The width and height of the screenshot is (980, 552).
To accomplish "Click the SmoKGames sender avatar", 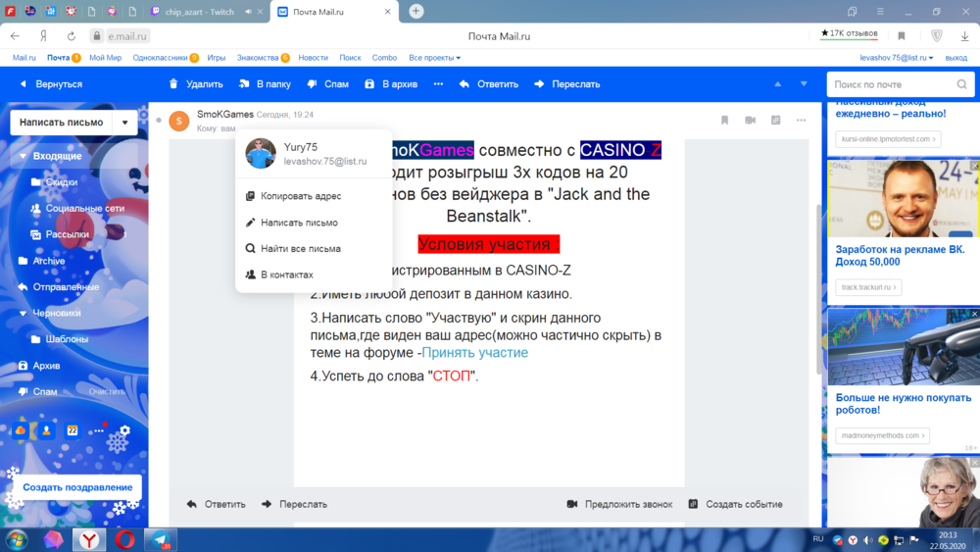I will point(179,121).
